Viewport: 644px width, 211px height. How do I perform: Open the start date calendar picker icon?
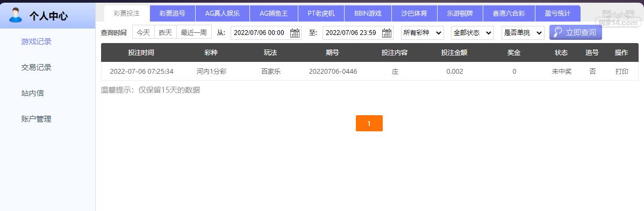click(x=295, y=33)
